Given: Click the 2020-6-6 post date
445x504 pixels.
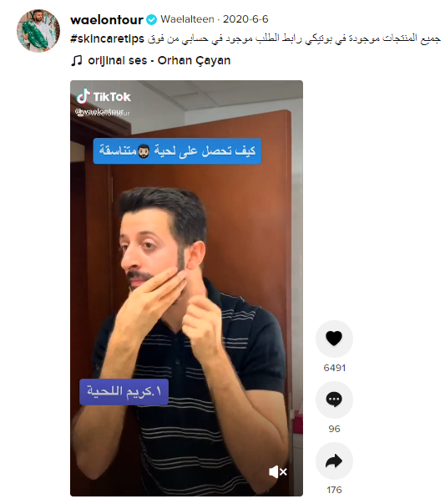Looking at the screenshot, I should click(x=245, y=19).
